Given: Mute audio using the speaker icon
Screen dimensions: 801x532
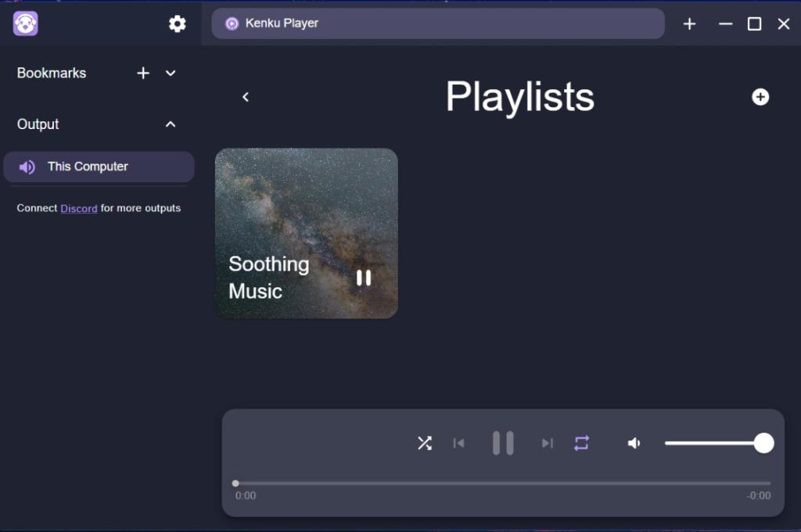Looking at the screenshot, I should click(634, 443).
